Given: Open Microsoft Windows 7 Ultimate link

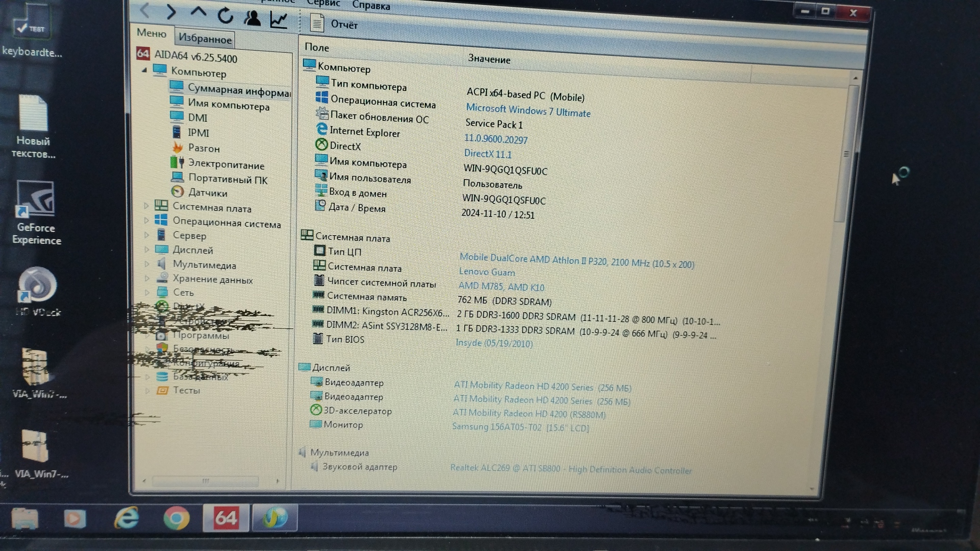Looking at the screenshot, I should pos(528,111).
